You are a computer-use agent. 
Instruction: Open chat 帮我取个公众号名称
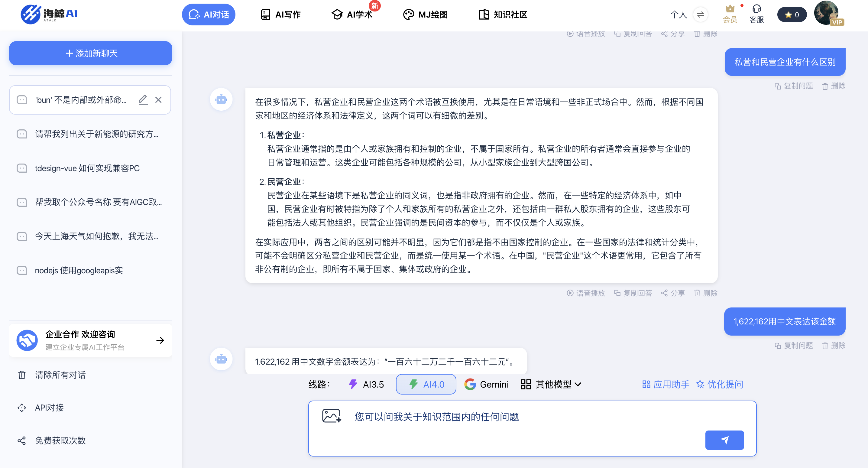coord(90,202)
